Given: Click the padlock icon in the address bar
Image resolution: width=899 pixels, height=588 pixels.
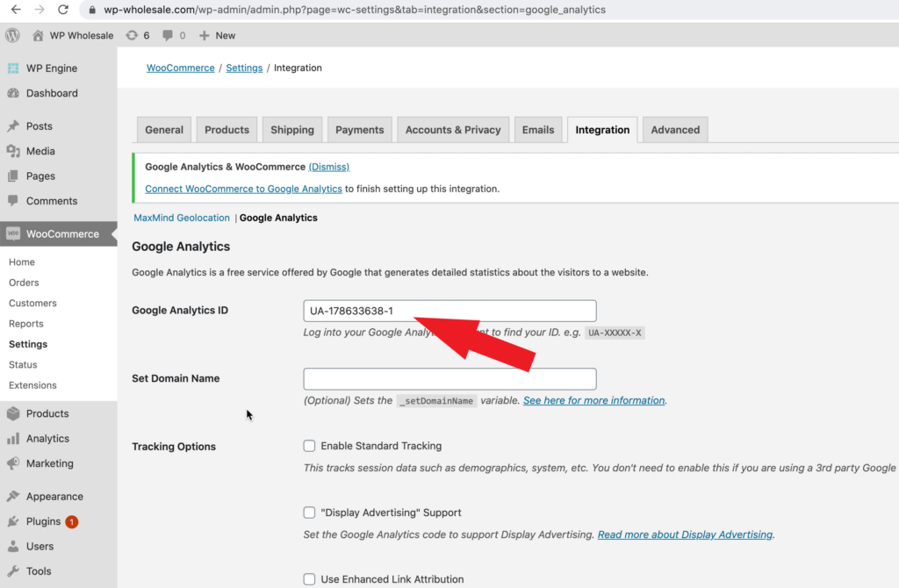Looking at the screenshot, I should [91, 10].
